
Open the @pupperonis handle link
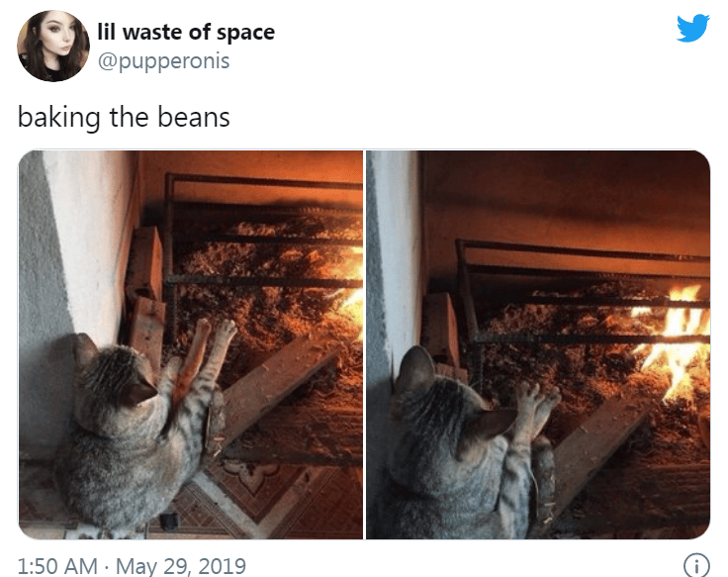[x=163, y=60]
